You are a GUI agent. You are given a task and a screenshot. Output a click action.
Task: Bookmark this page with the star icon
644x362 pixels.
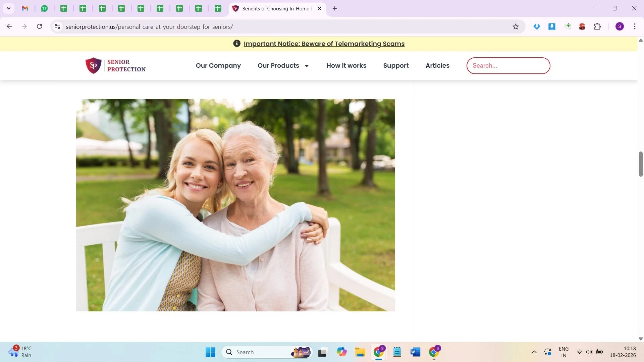516,26
